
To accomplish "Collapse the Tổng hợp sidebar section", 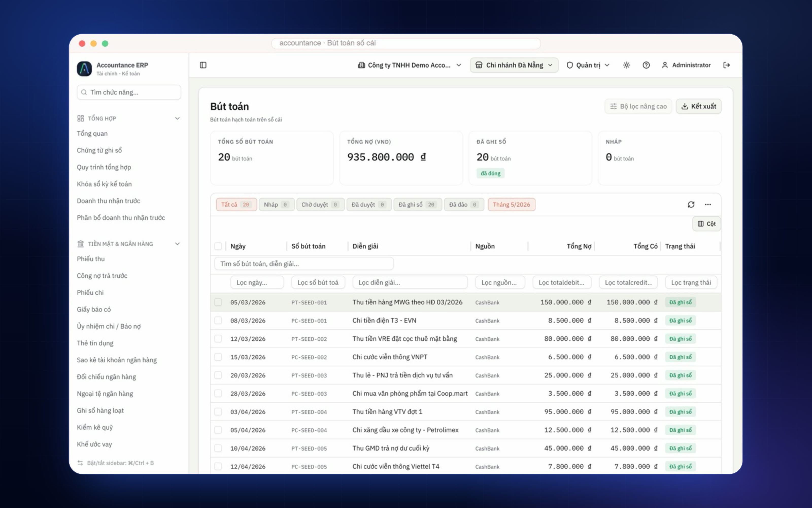I will point(178,118).
